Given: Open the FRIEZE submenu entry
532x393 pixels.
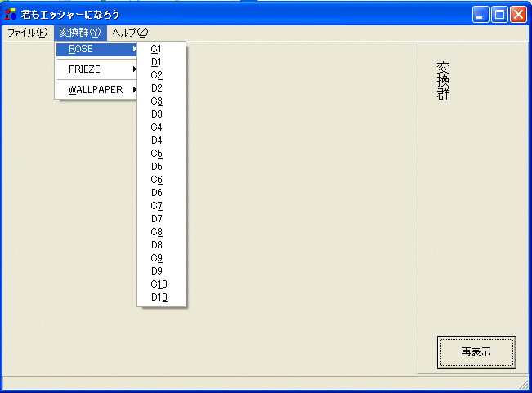Looking at the screenshot, I should (96, 69).
